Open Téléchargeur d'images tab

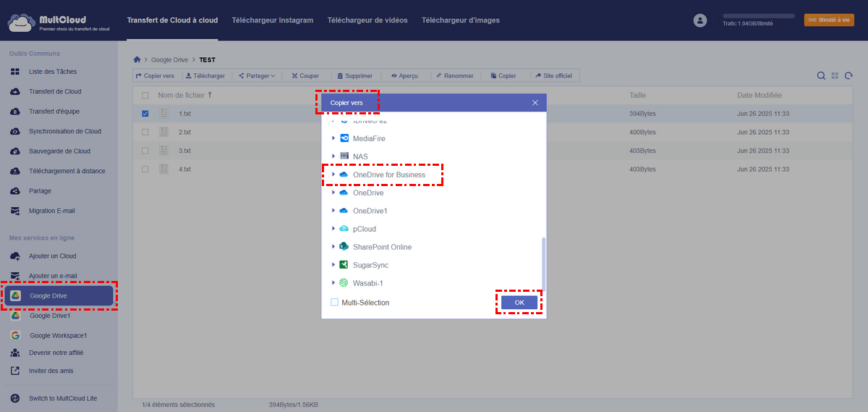tap(461, 20)
